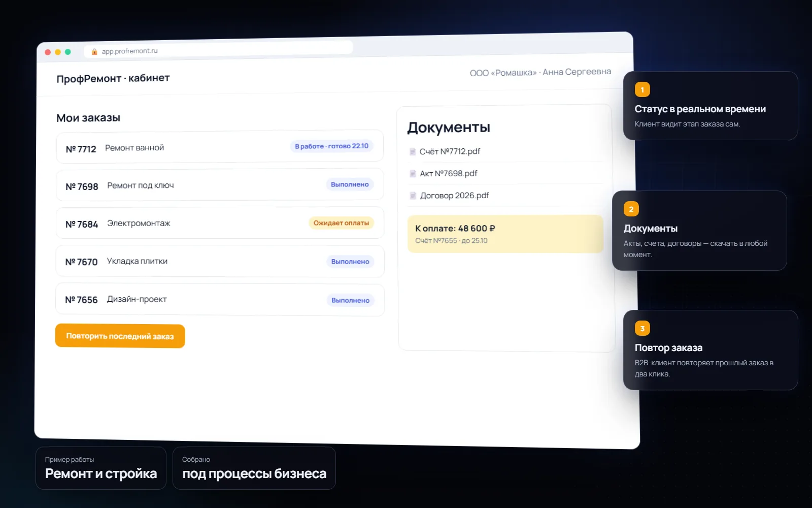
Task: Click the 'Документы' panel heading
Action: pyautogui.click(x=449, y=127)
